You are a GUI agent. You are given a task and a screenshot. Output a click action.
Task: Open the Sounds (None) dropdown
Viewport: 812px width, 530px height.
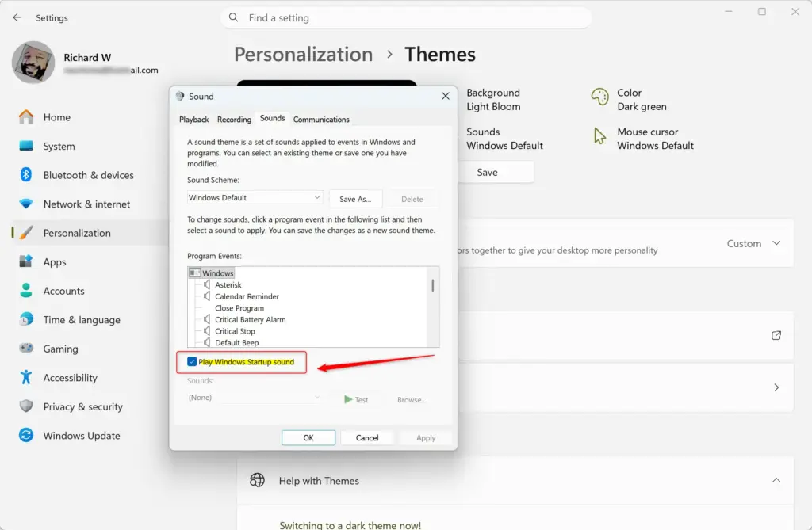pos(254,398)
